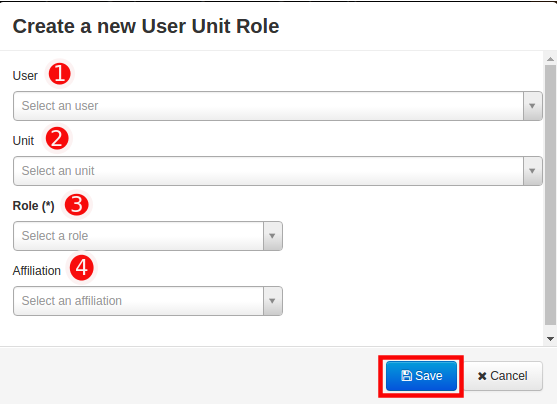Image resolution: width=558 pixels, height=404 pixels.
Task: Save the new User Unit Role
Action: tap(421, 376)
